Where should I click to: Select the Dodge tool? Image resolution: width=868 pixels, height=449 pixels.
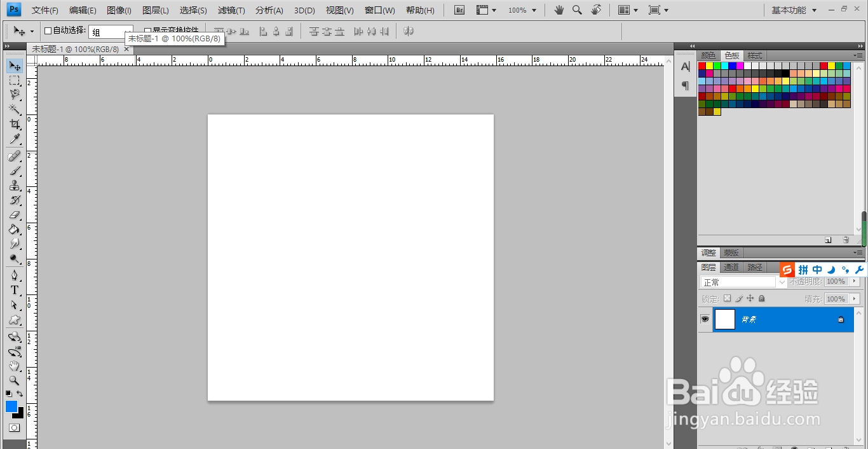click(15, 259)
